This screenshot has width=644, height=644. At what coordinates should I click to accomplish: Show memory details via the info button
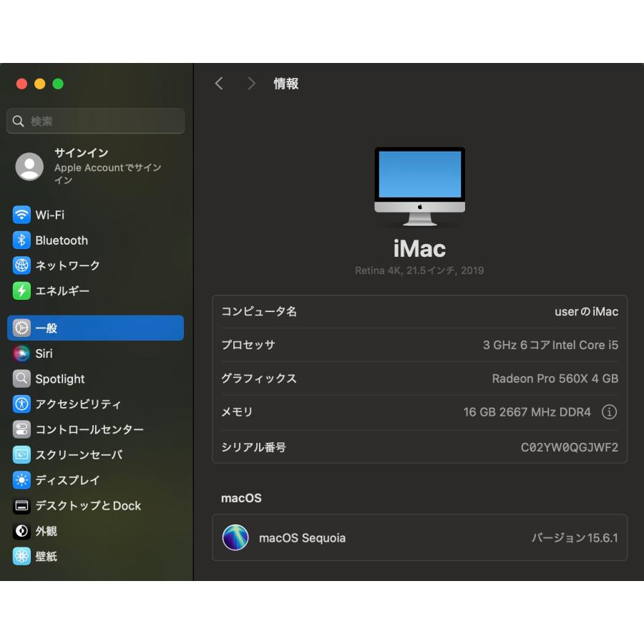608,411
